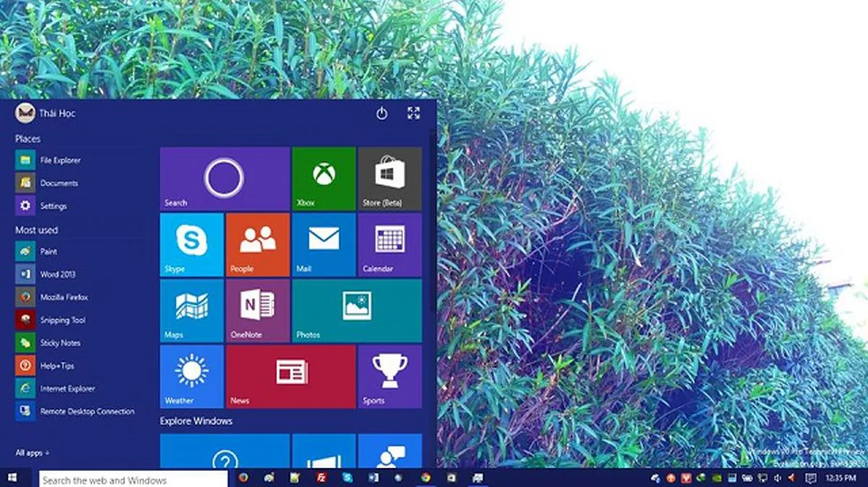Screen dimensions: 868x487
Task: Click the power button in Start menu
Action: [382, 113]
